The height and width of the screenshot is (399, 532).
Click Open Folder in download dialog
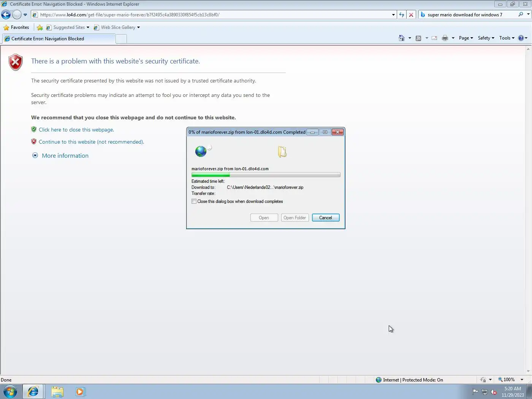pos(295,218)
